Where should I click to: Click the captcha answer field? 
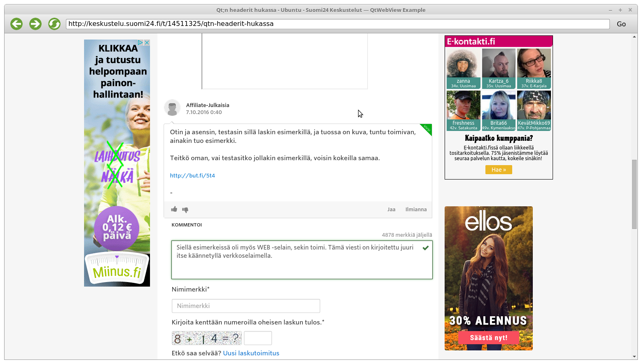pos(258,338)
